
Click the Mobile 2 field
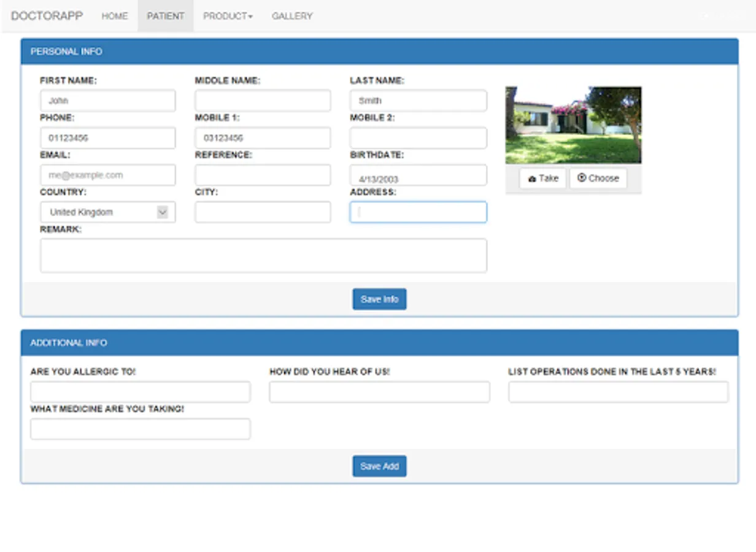coord(418,138)
